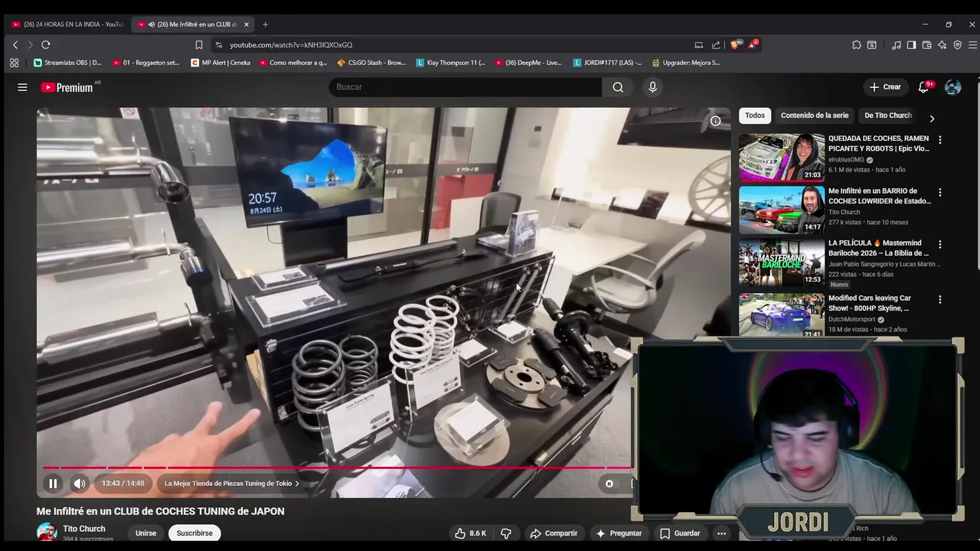Open the YouTube account avatar menu
980x551 pixels.
(952, 87)
